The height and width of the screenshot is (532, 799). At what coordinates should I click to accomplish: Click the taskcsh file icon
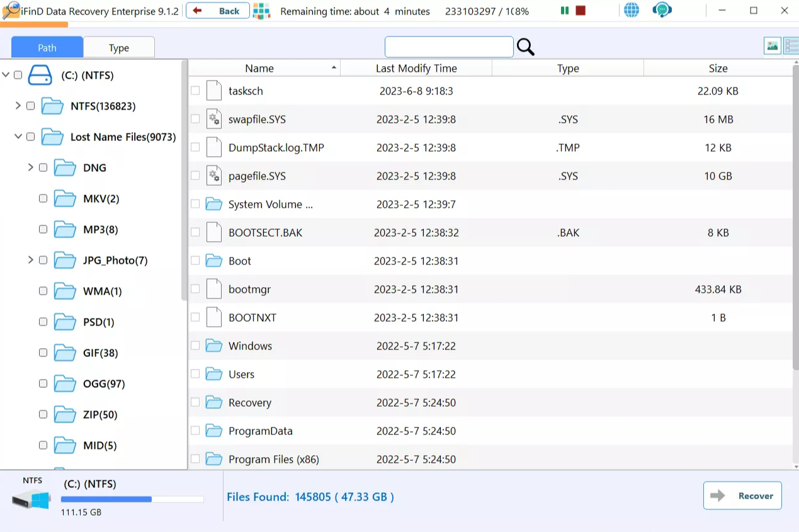click(x=214, y=91)
